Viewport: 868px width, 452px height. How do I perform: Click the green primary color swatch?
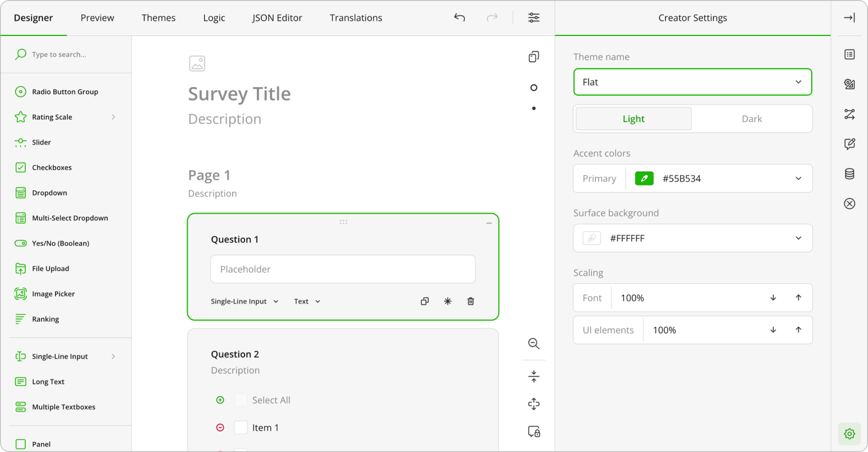click(644, 178)
